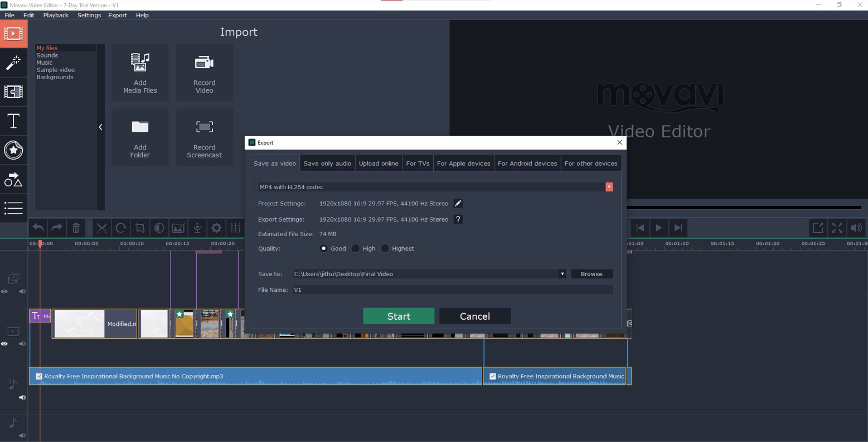Enter full-screen preview mode

pos(837,228)
